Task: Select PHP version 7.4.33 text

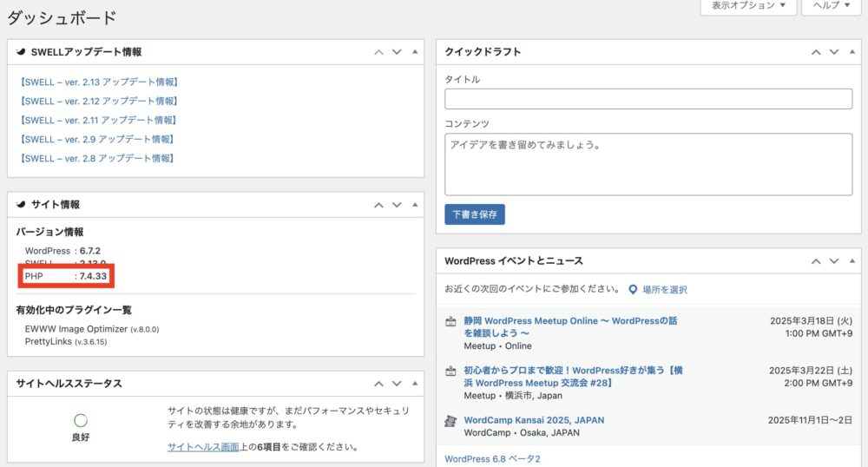Action: [93, 276]
